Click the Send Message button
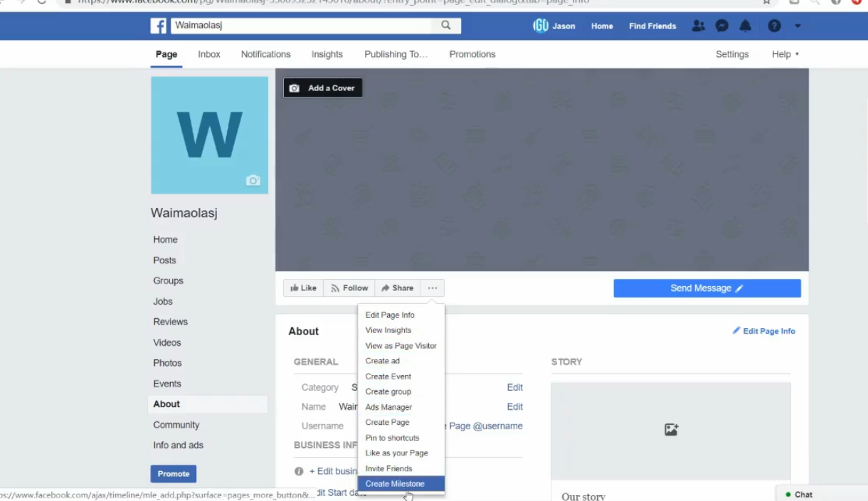Viewport: 868px width, 501px height. coord(707,288)
